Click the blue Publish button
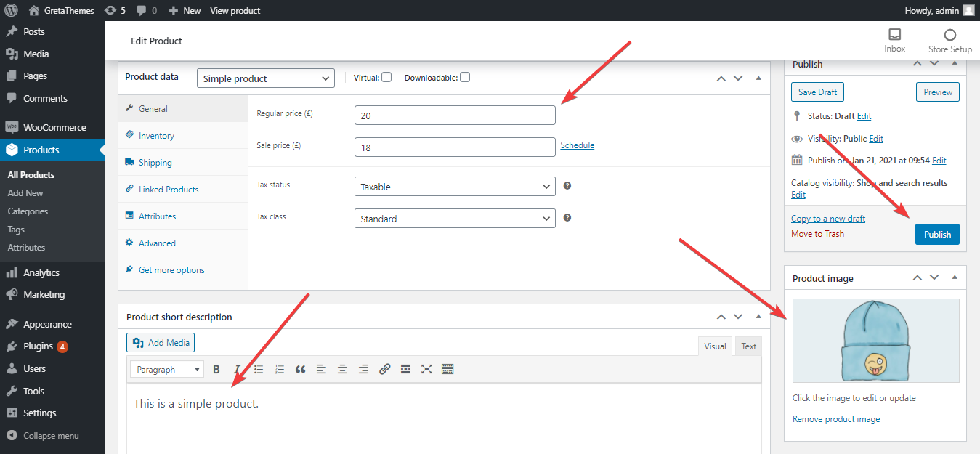This screenshot has height=454, width=980. [x=937, y=234]
